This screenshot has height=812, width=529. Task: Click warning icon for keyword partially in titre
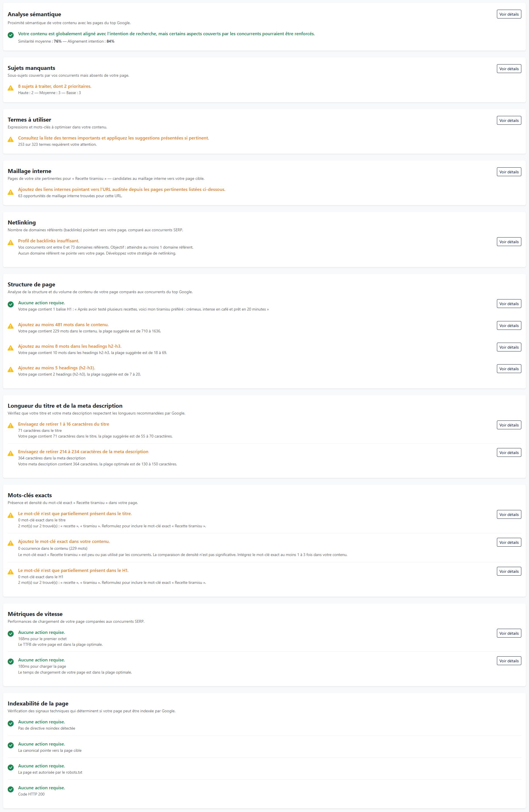pos(11,515)
